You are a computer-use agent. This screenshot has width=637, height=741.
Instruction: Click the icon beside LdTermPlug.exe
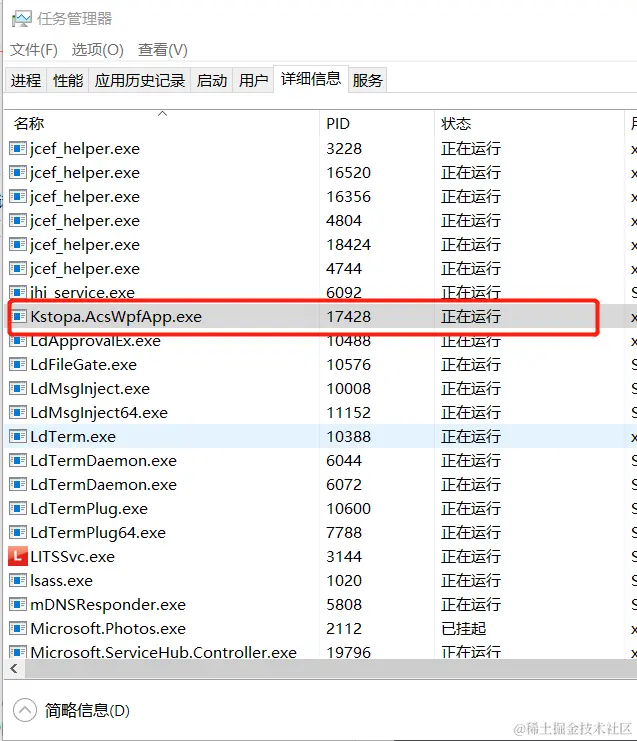click(18, 508)
